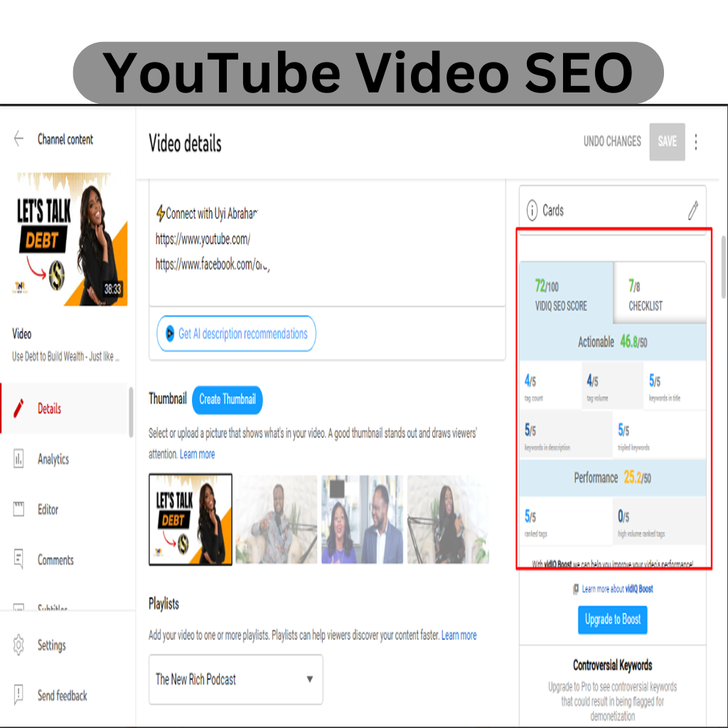
Task: Select the vidIQ SEO Score tab
Action: pyautogui.click(x=566, y=294)
